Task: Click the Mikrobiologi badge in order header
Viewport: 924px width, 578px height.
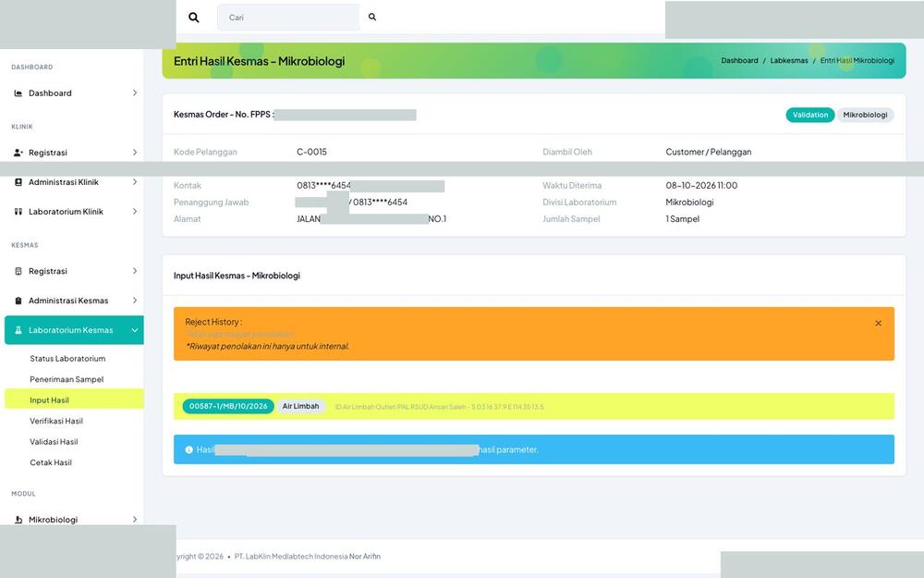Action: click(865, 115)
